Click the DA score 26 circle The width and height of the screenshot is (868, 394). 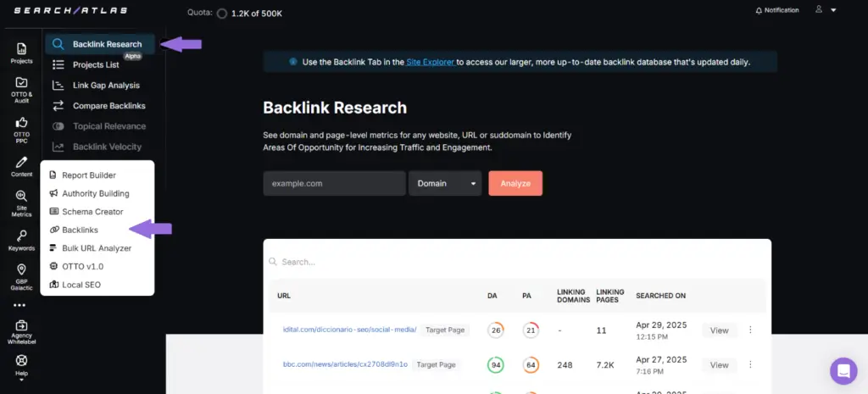point(496,330)
